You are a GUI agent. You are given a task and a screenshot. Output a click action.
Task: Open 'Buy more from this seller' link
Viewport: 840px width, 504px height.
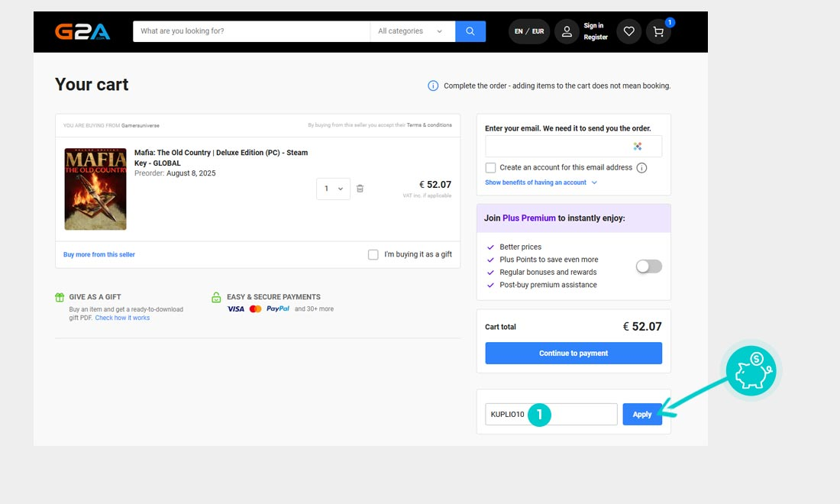pyautogui.click(x=99, y=254)
